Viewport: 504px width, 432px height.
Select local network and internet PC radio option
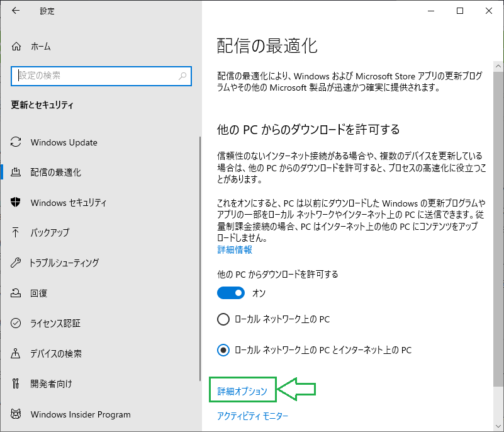(223, 350)
